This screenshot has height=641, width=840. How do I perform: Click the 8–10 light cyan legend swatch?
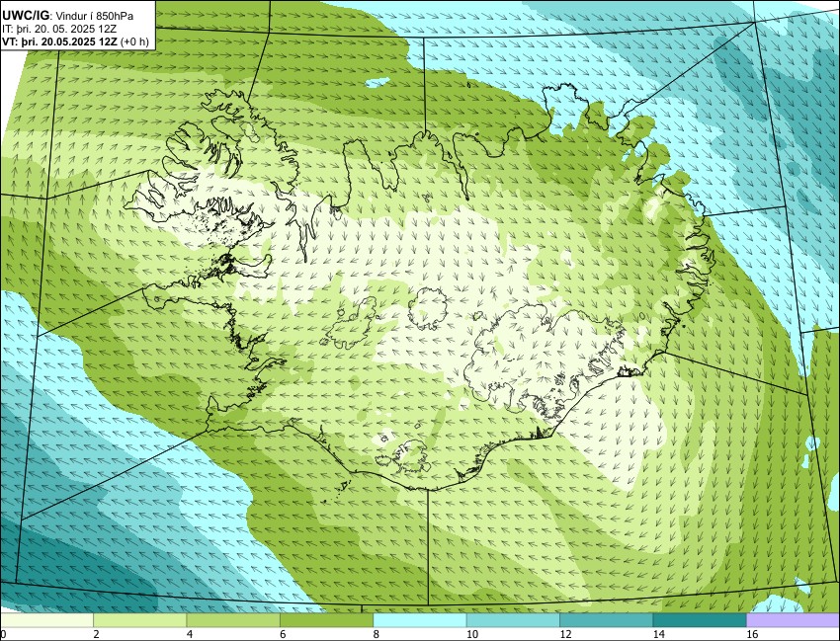click(x=419, y=620)
